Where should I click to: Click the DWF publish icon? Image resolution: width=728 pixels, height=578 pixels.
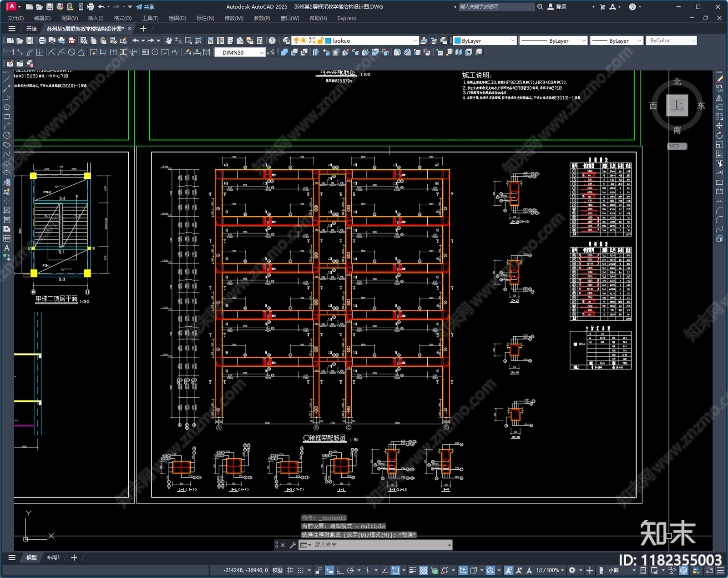pos(71,41)
